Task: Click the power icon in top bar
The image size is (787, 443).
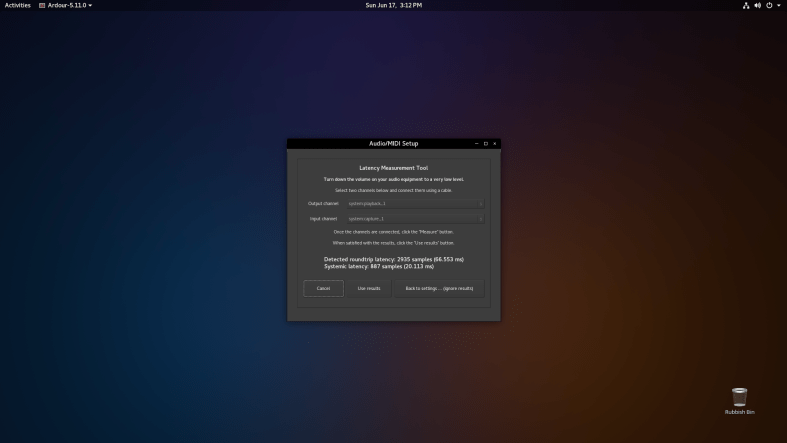Action: click(x=769, y=6)
